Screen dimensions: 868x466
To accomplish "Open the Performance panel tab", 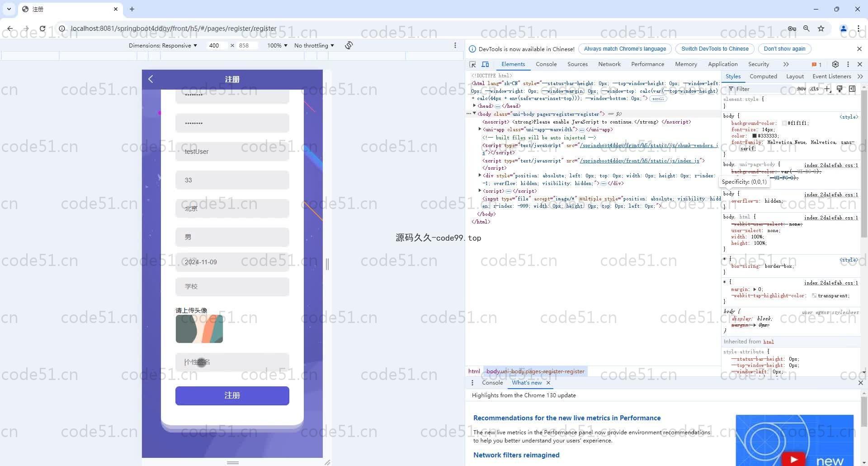I will (x=647, y=64).
